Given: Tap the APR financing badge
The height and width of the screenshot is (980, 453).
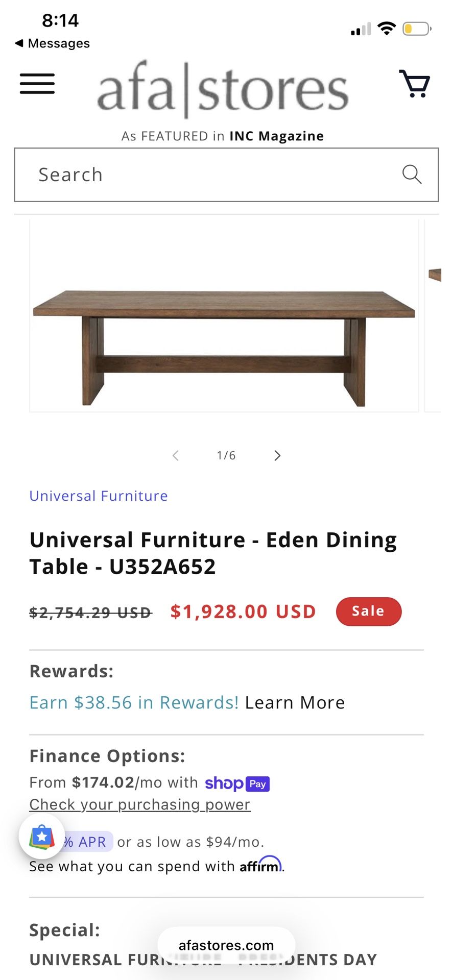Looking at the screenshot, I should point(87,842).
